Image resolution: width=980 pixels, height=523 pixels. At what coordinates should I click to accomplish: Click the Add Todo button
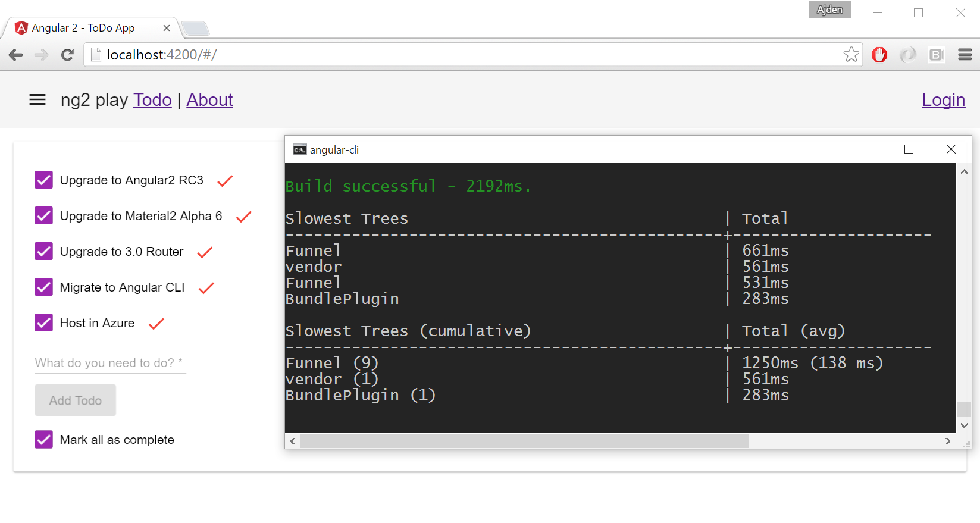pos(76,400)
